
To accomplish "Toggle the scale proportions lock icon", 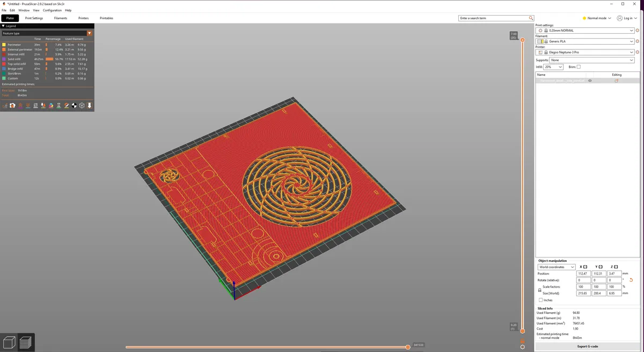I will 540,290.
